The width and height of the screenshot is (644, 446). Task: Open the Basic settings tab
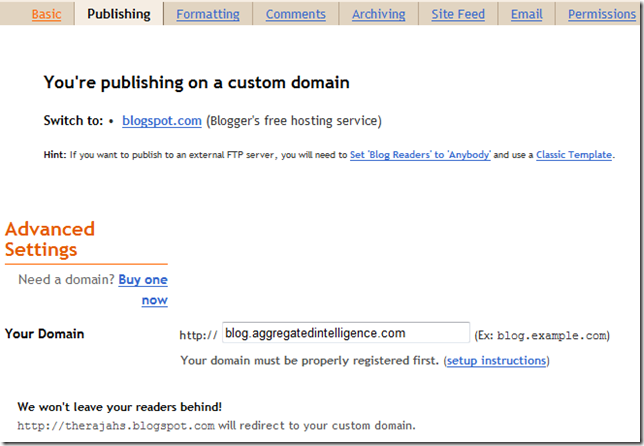coord(46,14)
